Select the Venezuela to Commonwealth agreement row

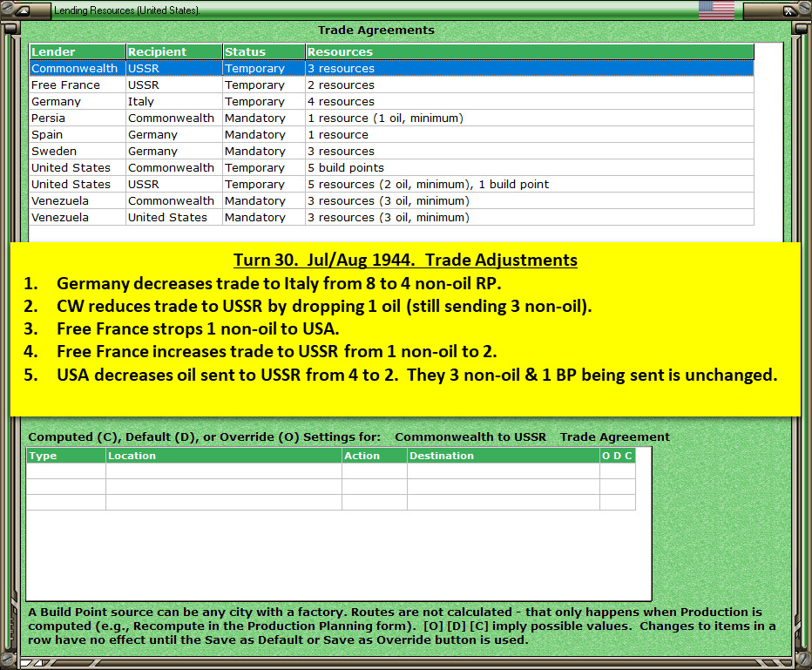click(x=391, y=201)
